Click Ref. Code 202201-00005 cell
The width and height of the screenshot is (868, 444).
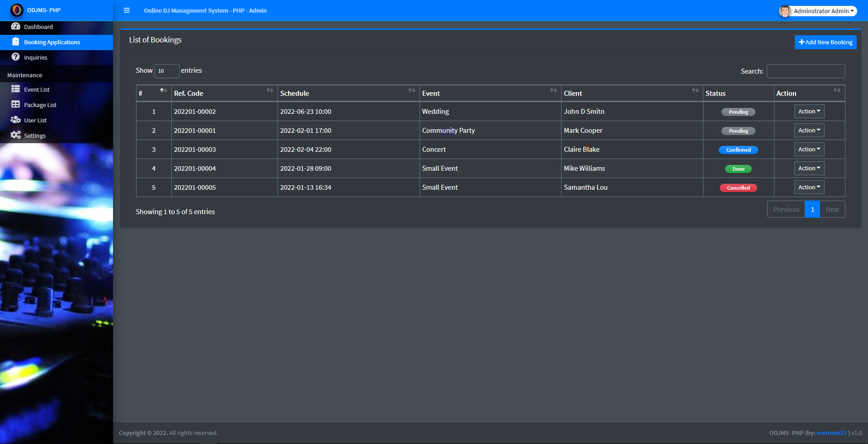[225, 187]
